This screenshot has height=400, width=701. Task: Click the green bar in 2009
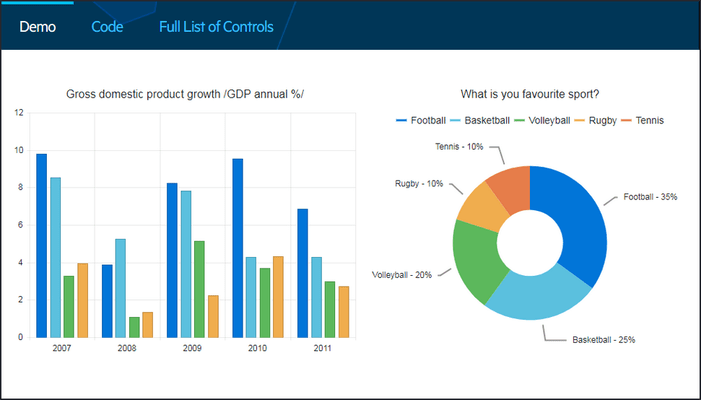[x=199, y=289]
